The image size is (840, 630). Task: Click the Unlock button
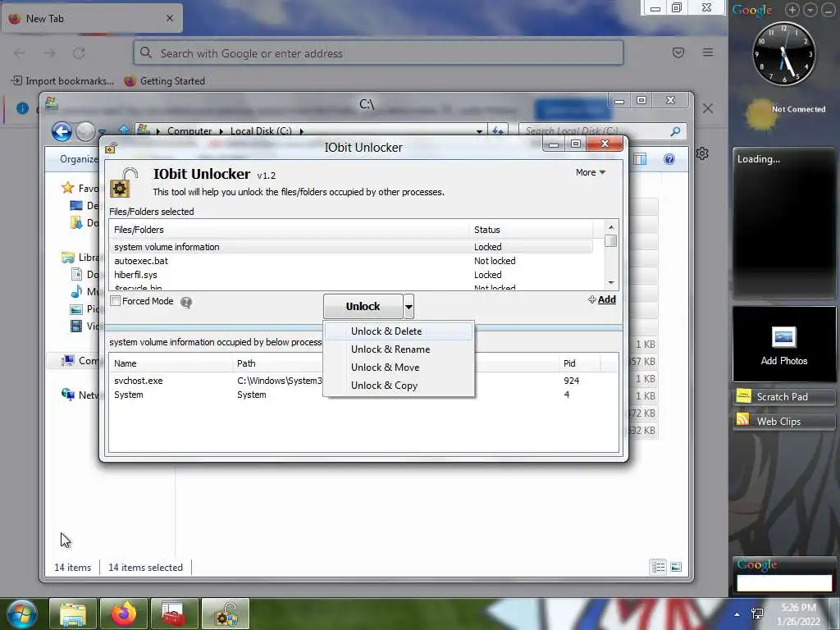click(363, 307)
